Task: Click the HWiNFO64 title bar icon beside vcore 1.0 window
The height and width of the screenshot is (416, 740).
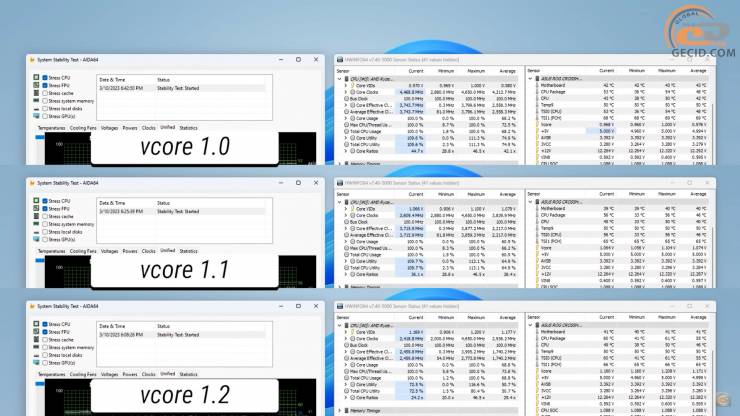Action: [340, 60]
